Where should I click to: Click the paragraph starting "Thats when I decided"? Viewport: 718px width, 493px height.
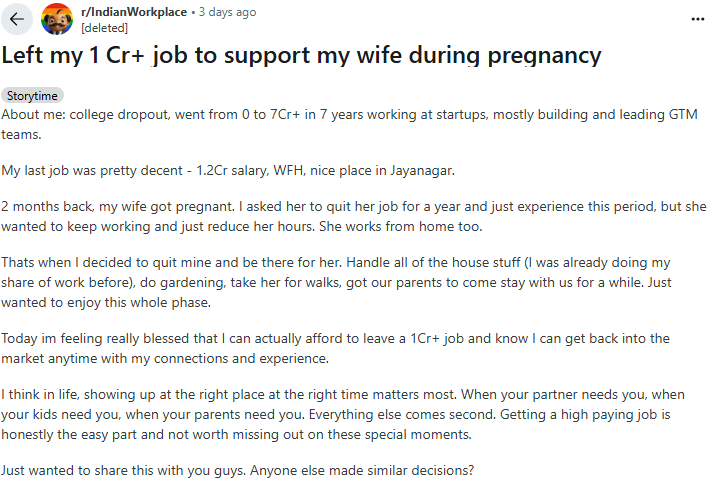click(x=340, y=282)
